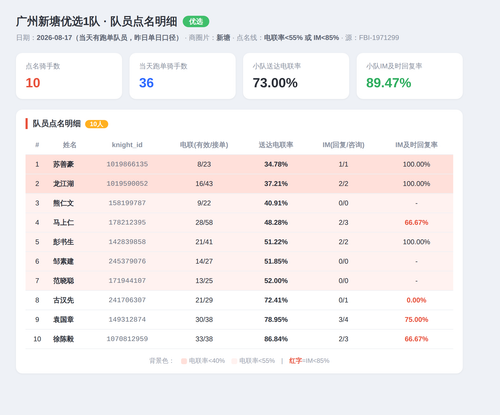This screenshot has height=415, width=500.
Task: Click the knight_id 158199787
Action: [x=127, y=203]
